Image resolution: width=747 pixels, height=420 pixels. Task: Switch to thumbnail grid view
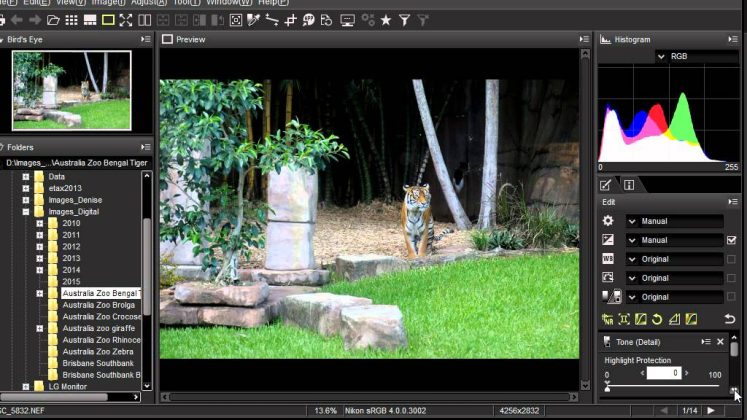tap(71, 20)
